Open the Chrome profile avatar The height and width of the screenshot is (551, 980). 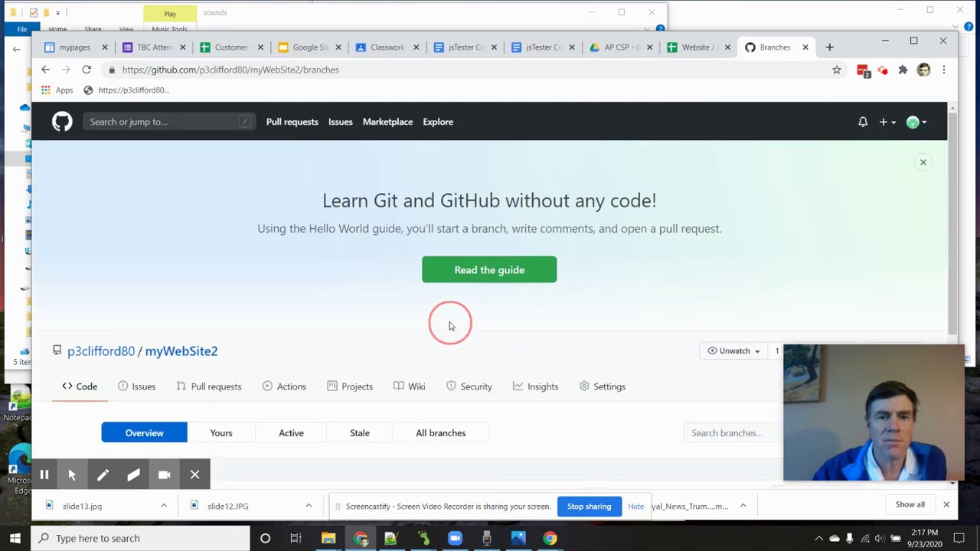923,70
